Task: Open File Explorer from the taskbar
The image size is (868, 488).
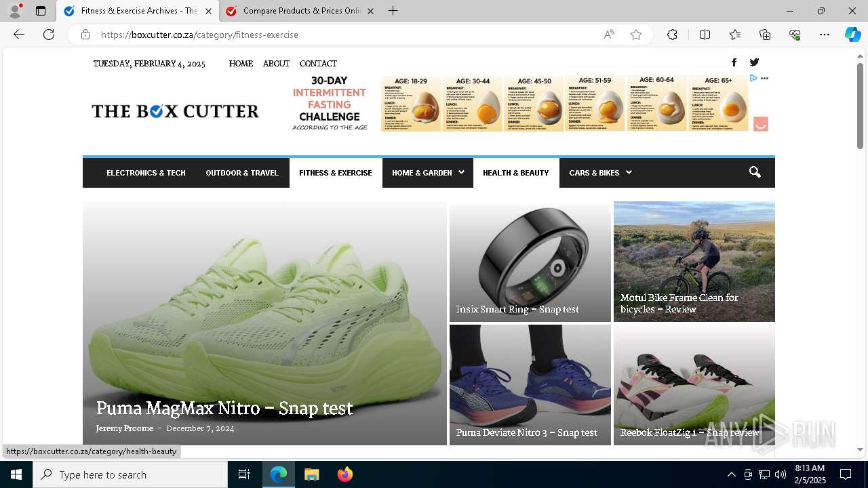Action: (x=311, y=474)
